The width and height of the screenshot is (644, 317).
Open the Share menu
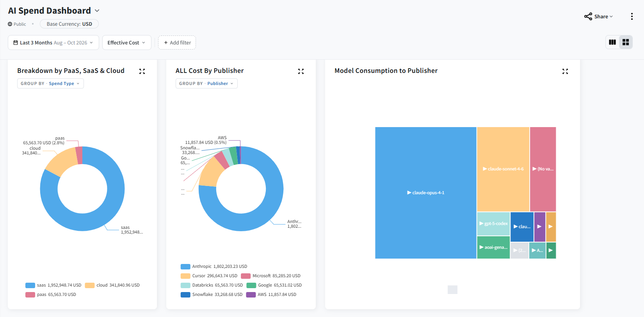(598, 16)
